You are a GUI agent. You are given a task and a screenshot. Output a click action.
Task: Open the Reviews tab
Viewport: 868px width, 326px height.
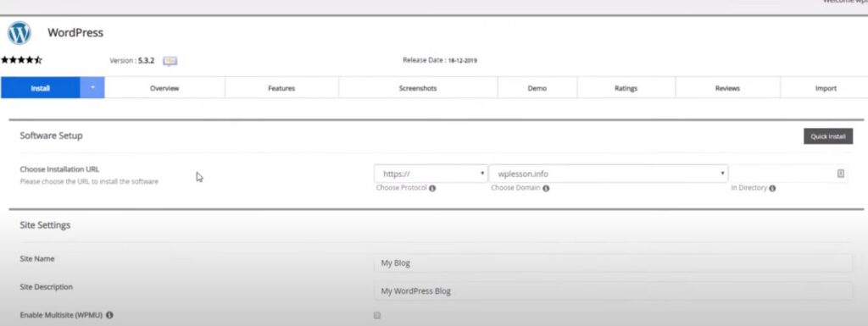tap(727, 88)
